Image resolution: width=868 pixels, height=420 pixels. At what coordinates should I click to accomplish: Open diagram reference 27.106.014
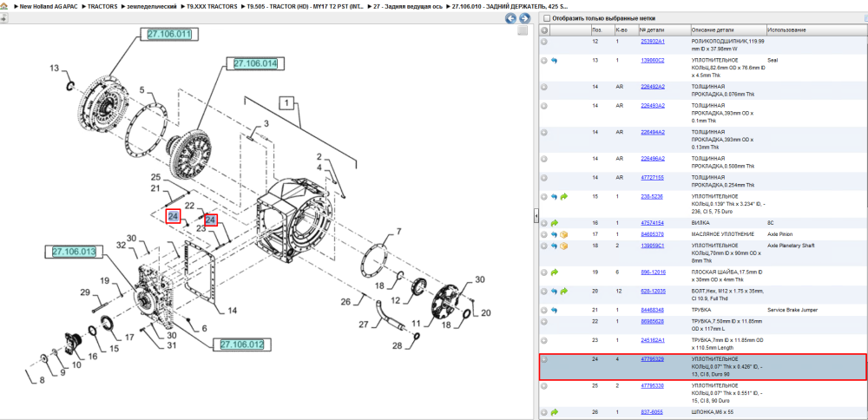coord(255,63)
